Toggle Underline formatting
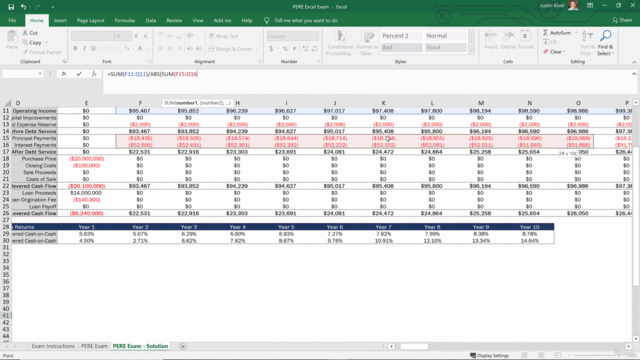 point(93,49)
